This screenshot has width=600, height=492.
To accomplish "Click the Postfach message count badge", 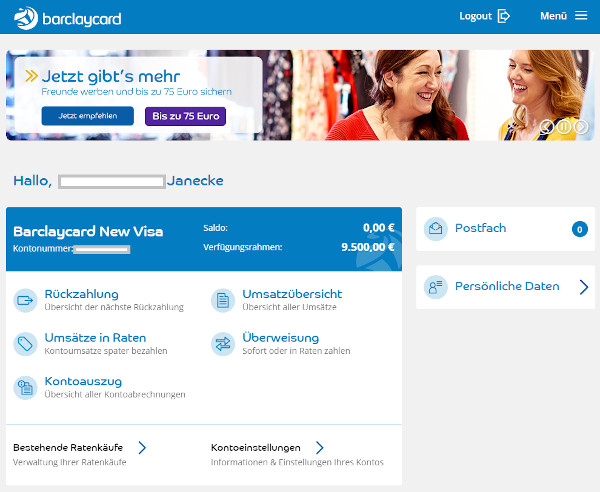I will pos(580,229).
